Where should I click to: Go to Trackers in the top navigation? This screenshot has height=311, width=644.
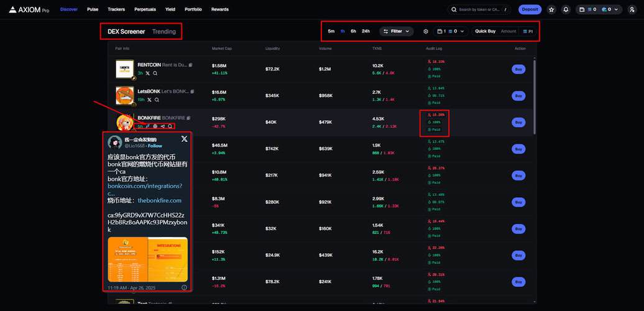tap(116, 9)
